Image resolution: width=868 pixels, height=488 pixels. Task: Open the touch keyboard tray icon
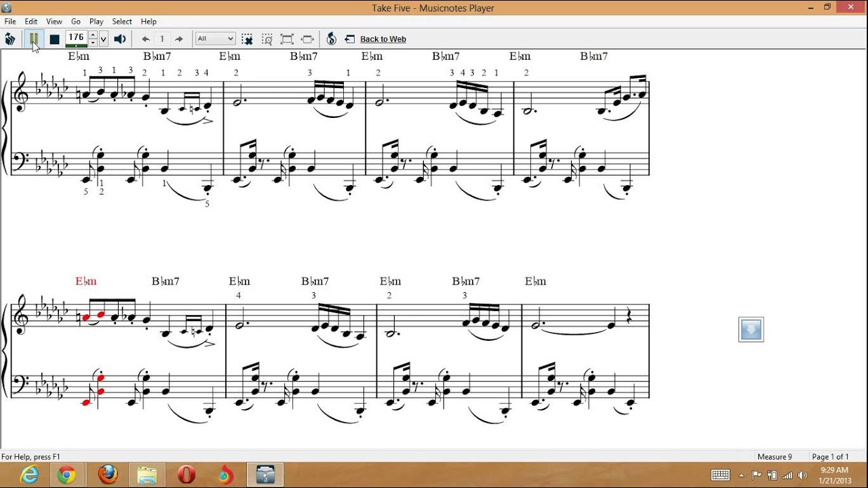click(x=720, y=475)
